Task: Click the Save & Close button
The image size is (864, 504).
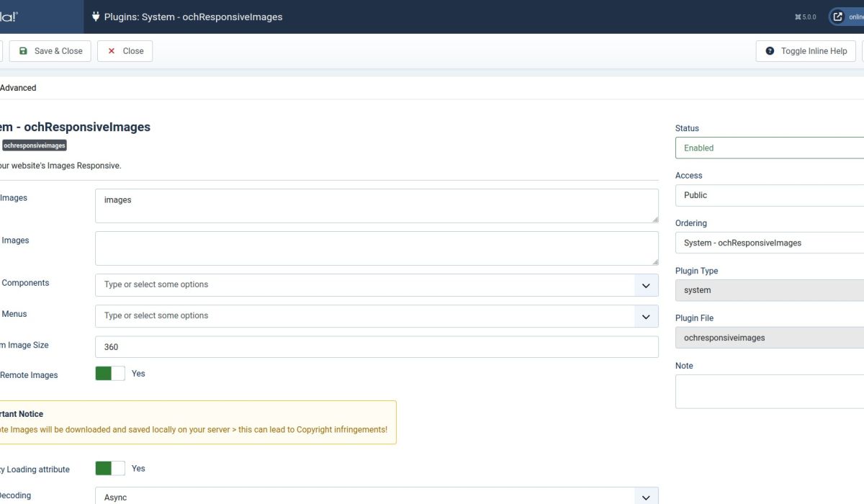Action: coord(50,51)
